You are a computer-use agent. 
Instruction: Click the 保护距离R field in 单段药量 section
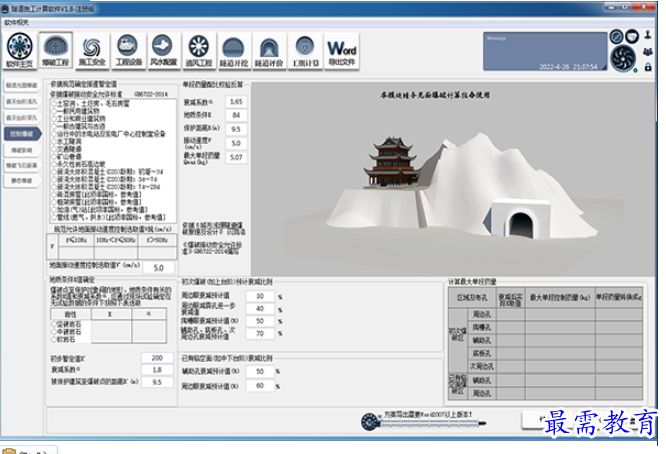pos(236,129)
